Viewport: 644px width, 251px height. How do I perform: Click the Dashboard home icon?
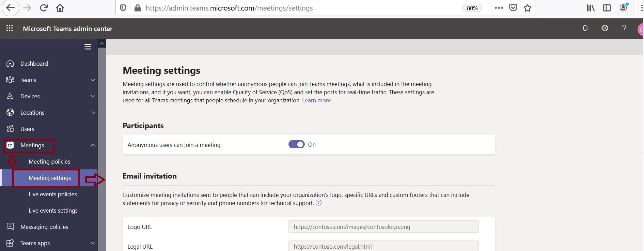tap(10, 64)
